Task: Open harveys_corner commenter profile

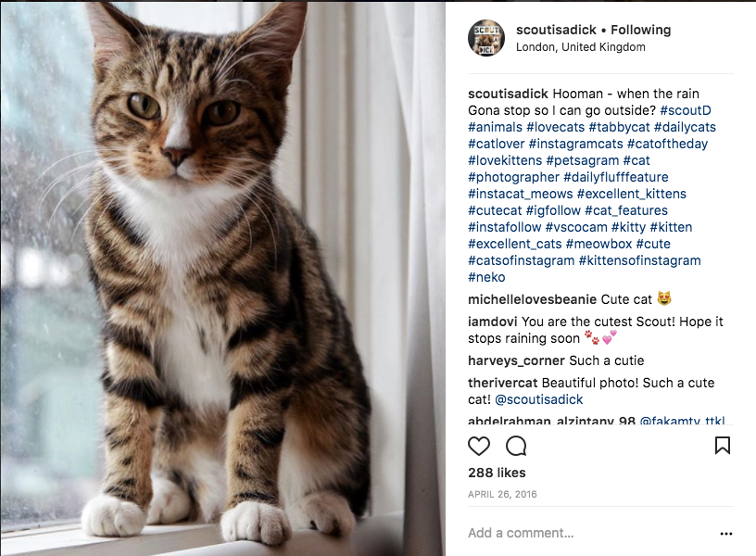Action: pyautogui.click(x=516, y=360)
